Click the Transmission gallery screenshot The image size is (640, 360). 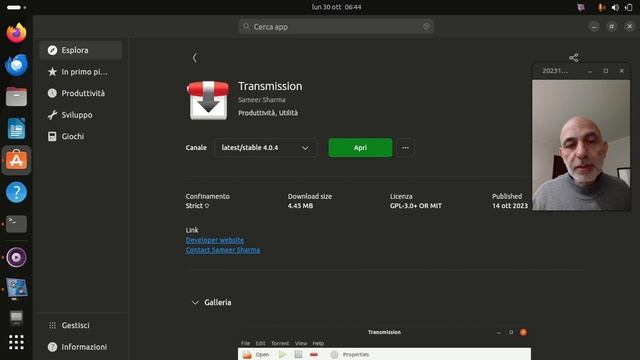[x=384, y=343]
